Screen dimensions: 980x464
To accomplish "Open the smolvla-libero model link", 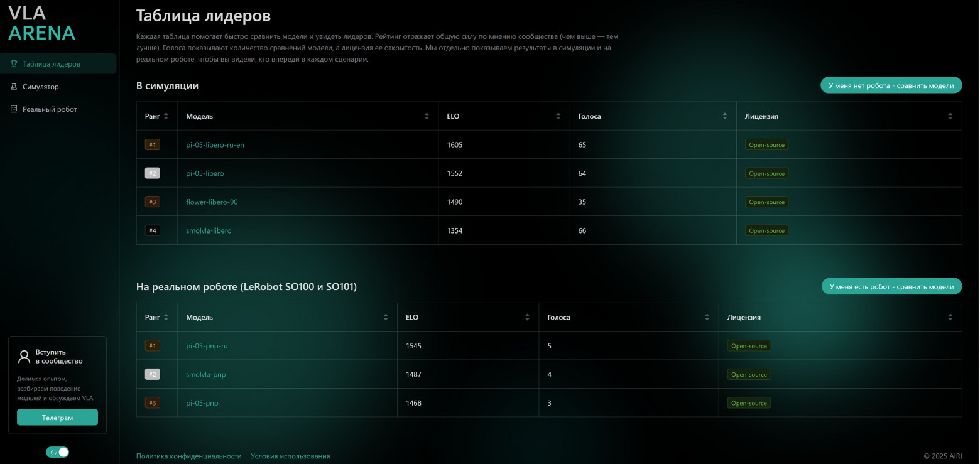I will click(x=209, y=231).
